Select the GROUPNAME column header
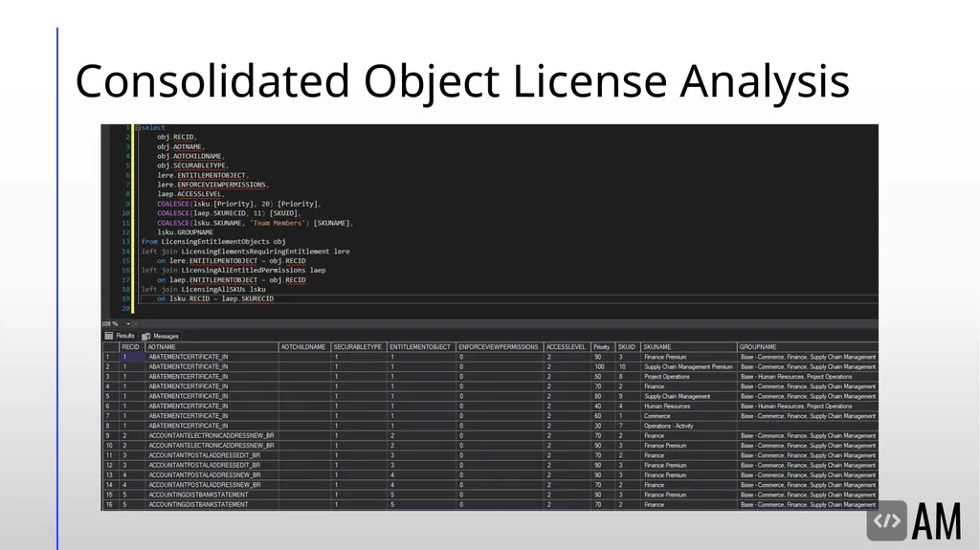This screenshot has width=980, height=550. (808, 347)
